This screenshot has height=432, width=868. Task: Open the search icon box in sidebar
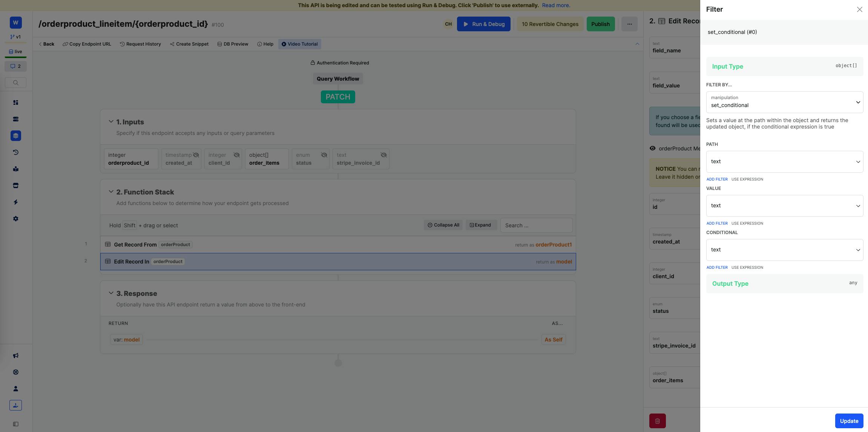tap(15, 83)
